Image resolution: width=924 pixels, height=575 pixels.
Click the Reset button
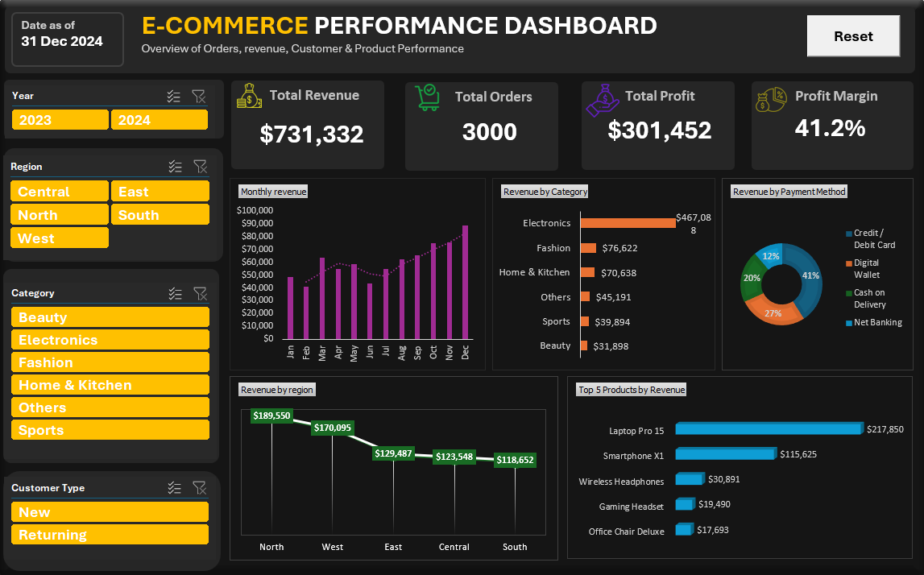click(853, 36)
